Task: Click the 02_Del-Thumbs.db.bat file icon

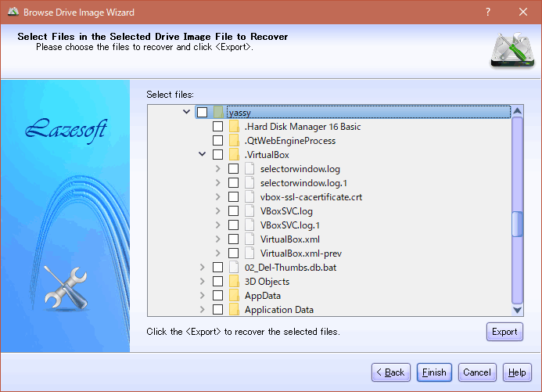Action: 234,268
